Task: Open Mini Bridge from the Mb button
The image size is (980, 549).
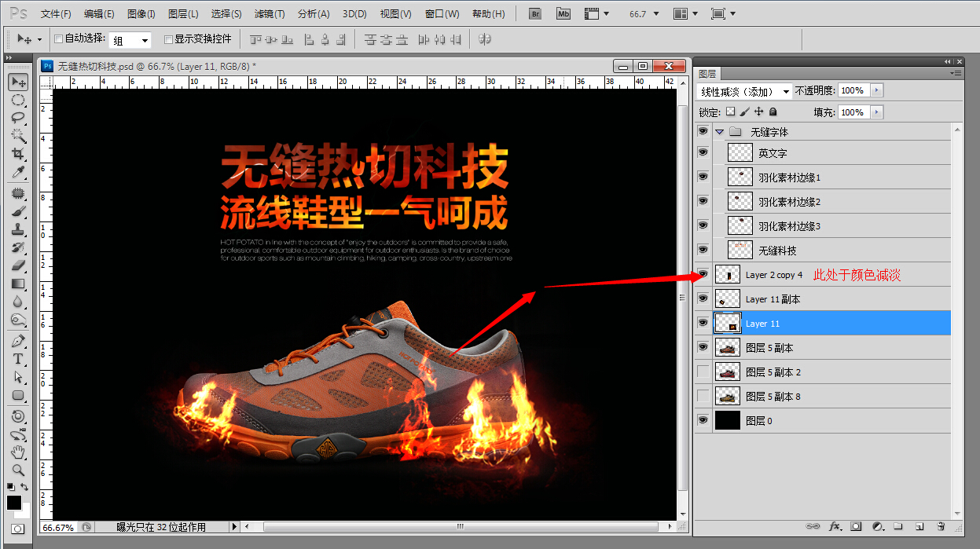Action: click(563, 13)
